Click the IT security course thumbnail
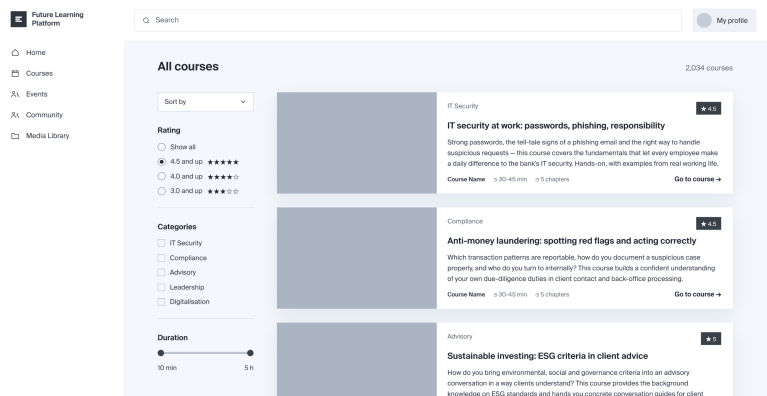This screenshot has height=396, width=767. click(357, 143)
